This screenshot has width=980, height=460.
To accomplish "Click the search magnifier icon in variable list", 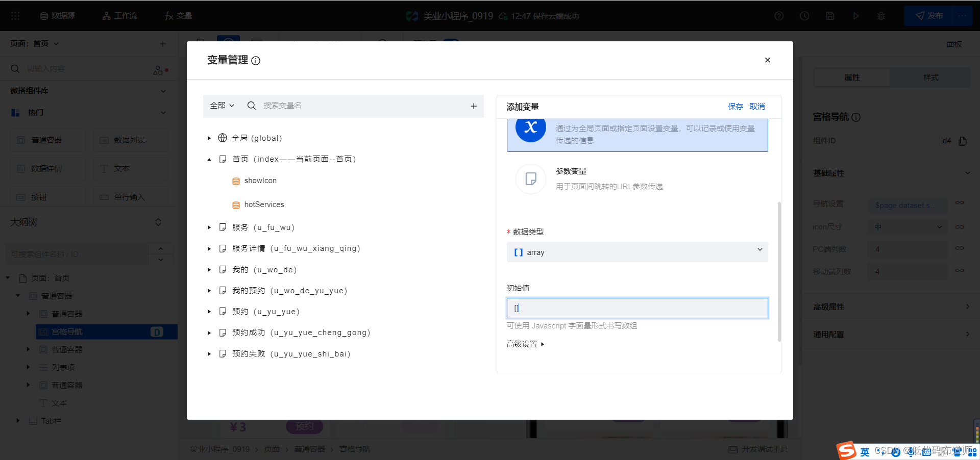I will click(251, 106).
